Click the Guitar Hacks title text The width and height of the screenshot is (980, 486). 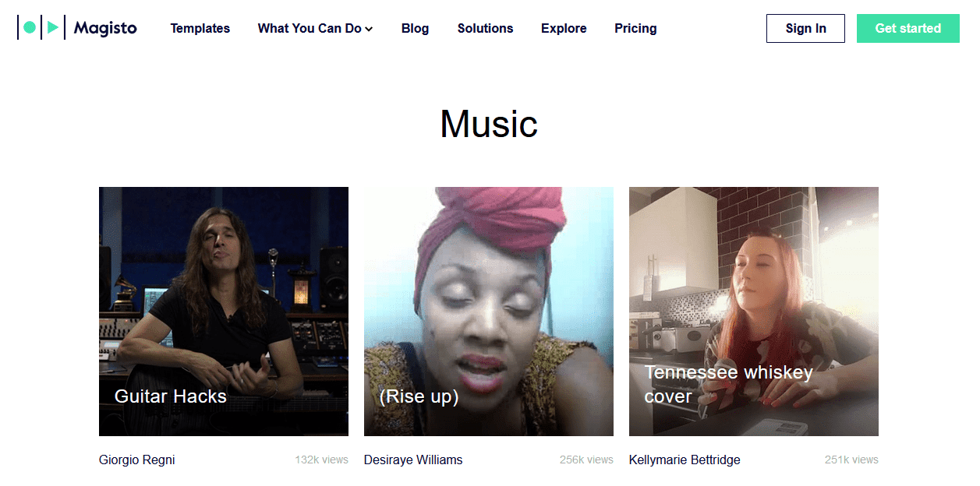[x=171, y=396]
